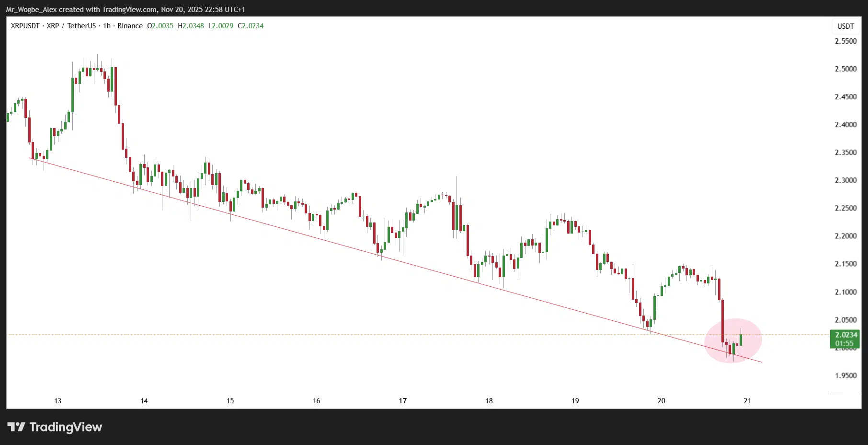Open the USDT currency selector
The height and width of the screenshot is (445, 868).
845,26
